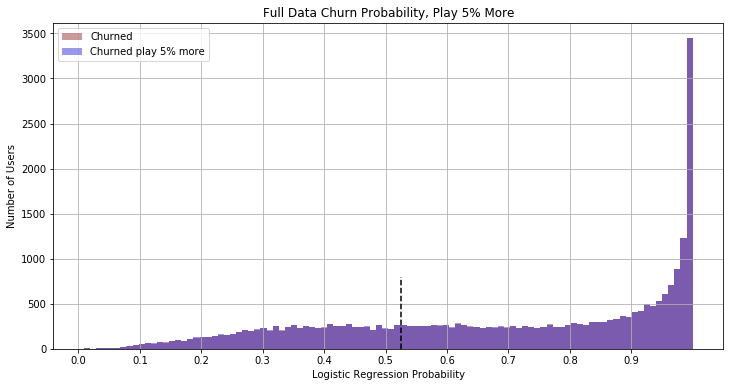Click the 'Churned' legend label

(x=111, y=36)
